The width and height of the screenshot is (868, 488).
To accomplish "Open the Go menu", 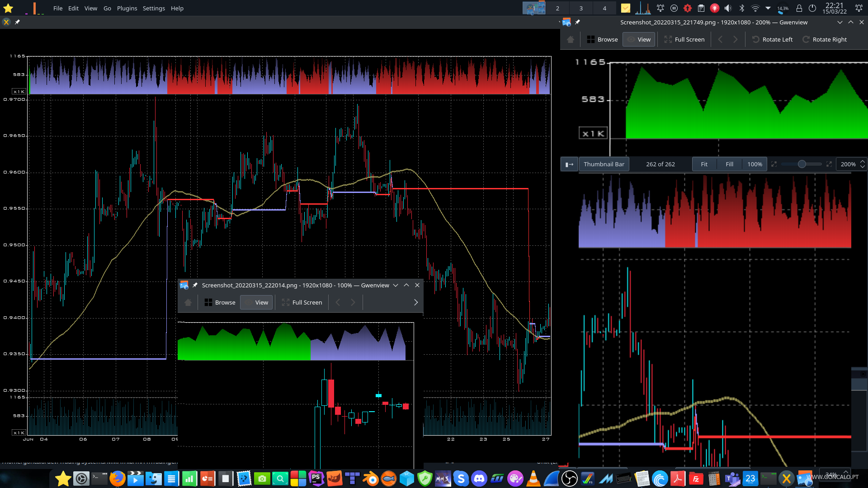I will point(107,8).
